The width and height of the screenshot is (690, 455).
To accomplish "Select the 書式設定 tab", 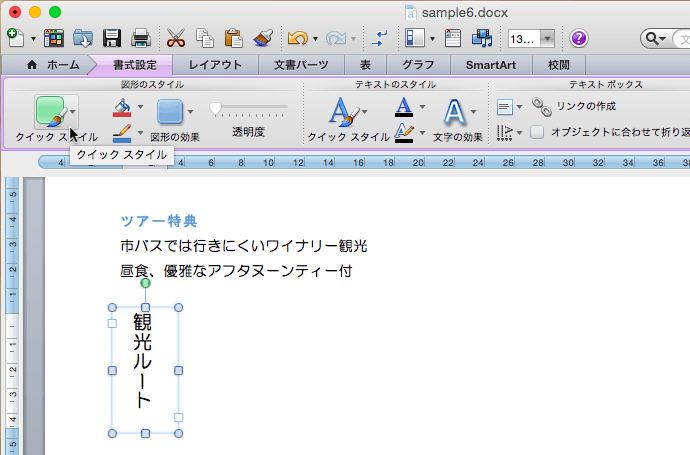I will 135,65.
